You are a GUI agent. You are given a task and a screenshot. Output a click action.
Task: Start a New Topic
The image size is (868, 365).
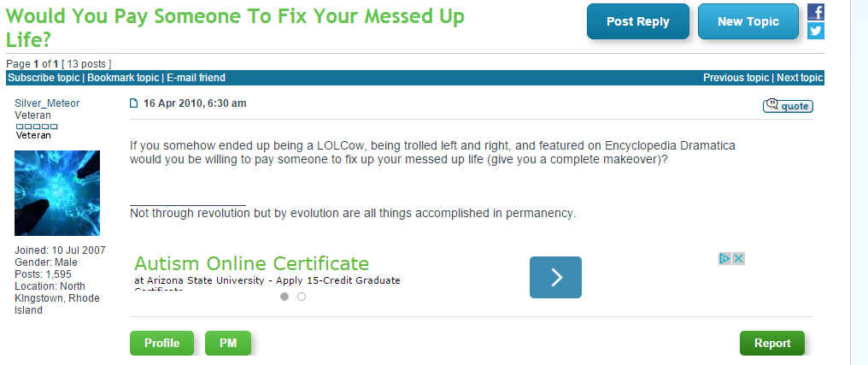coord(748,21)
